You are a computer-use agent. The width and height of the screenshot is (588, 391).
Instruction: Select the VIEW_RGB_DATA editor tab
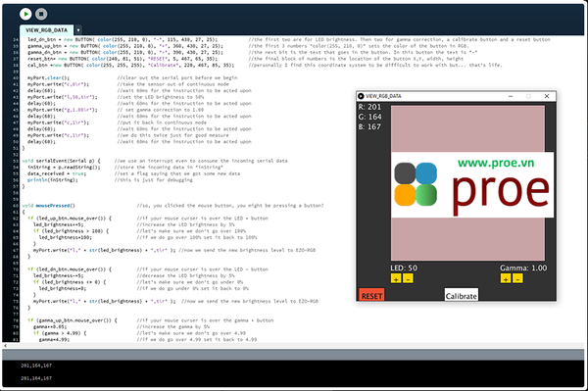[46, 30]
